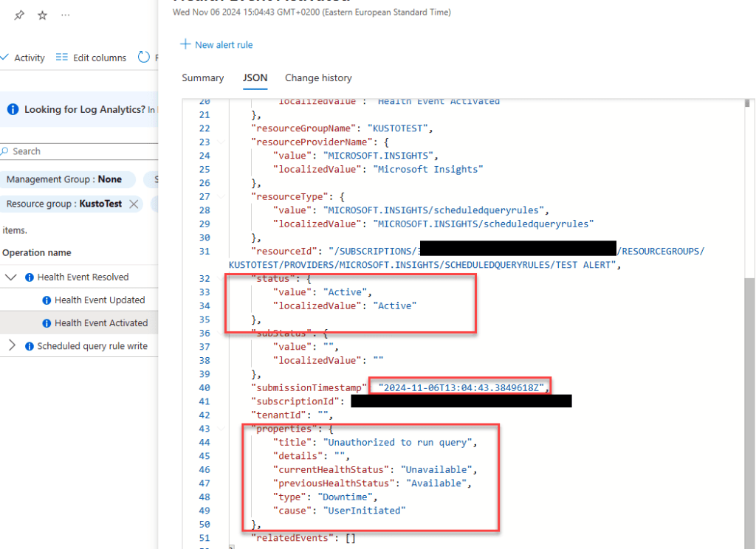Click the refresh circular arrow icon
Screen dimensions: 756x549
[143, 58]
